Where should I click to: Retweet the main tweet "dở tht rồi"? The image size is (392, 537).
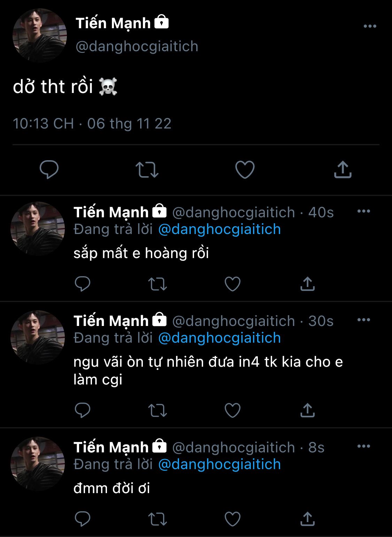coord(147,170)
